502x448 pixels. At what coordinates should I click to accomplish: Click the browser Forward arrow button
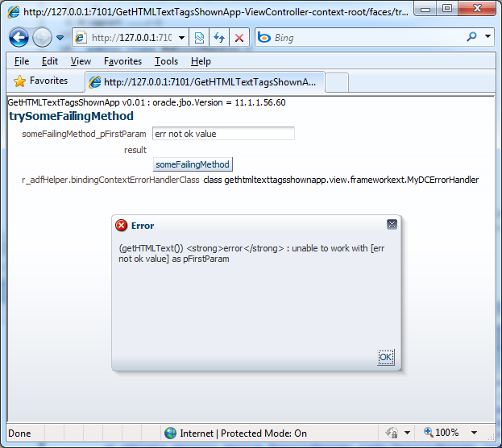(41, 37)
